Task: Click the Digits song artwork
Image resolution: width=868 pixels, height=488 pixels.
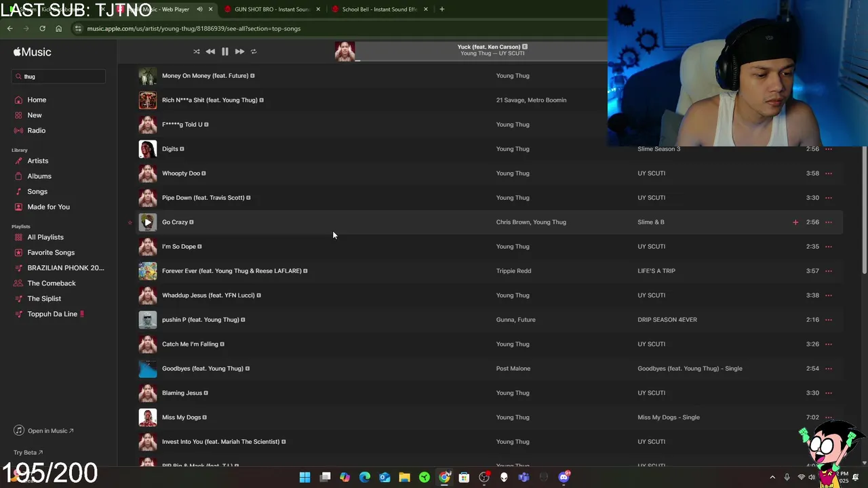Action: pos(148,149)
